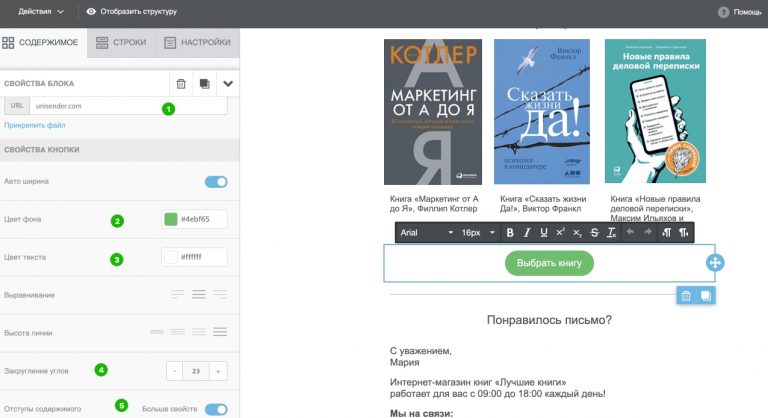The height and width of the screenshot is (418, 768).
Task: Collapse the Свойства блока panel with chevron
Action: point(228,84)
